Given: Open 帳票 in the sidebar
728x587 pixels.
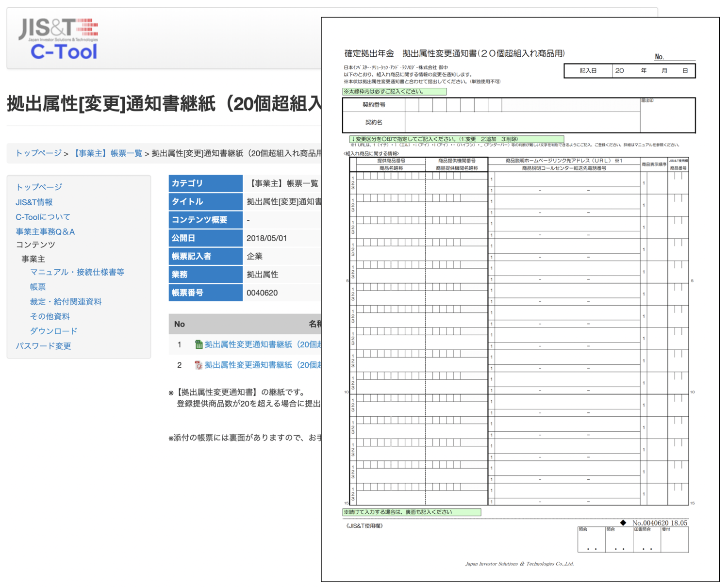Looking at the screenshot, I should pos(38,287).
